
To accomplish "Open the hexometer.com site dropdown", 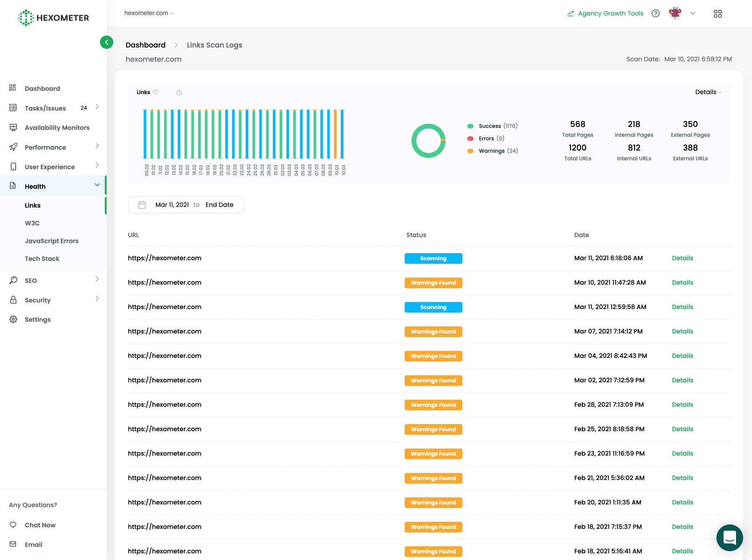I will (149, 13).
